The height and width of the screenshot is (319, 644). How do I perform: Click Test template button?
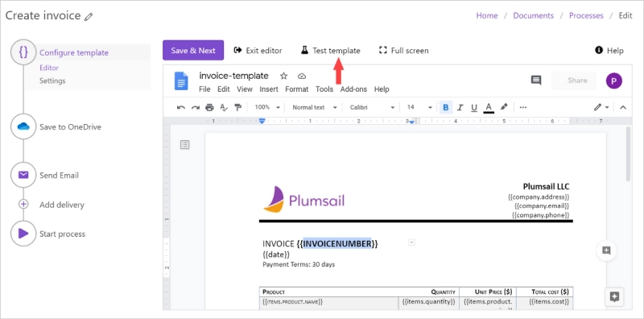(x=330, y=51)
